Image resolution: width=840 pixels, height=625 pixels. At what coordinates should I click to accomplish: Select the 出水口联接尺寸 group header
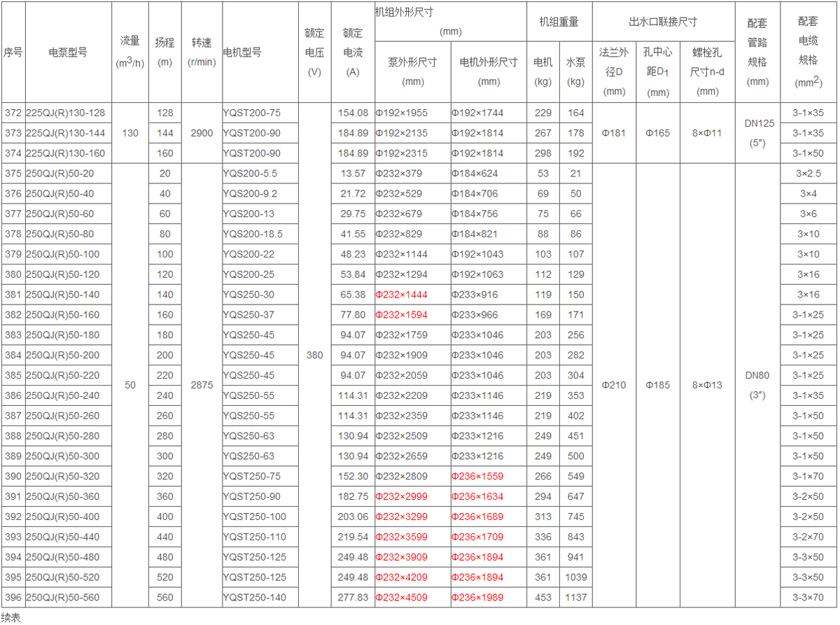[x=663, y=22]
